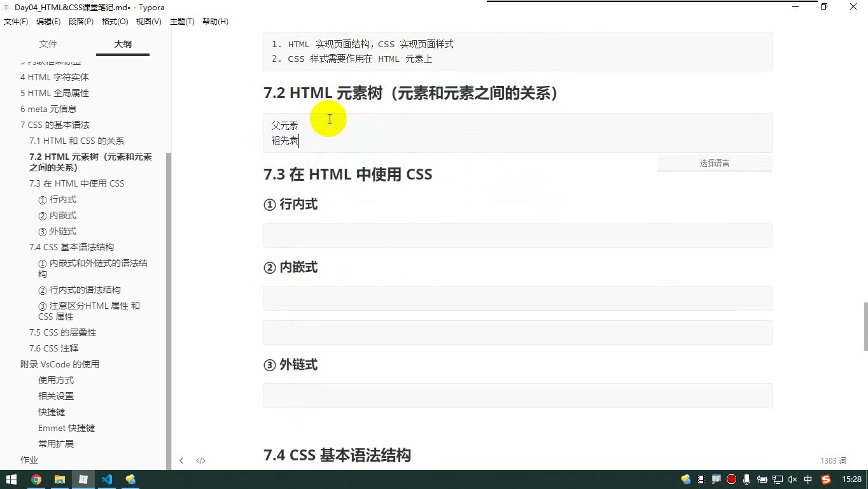This screenshot has width=868, height=489.
Task: Jump to outline item 7.6 CSS 注释
Action: tap(54, 348)
